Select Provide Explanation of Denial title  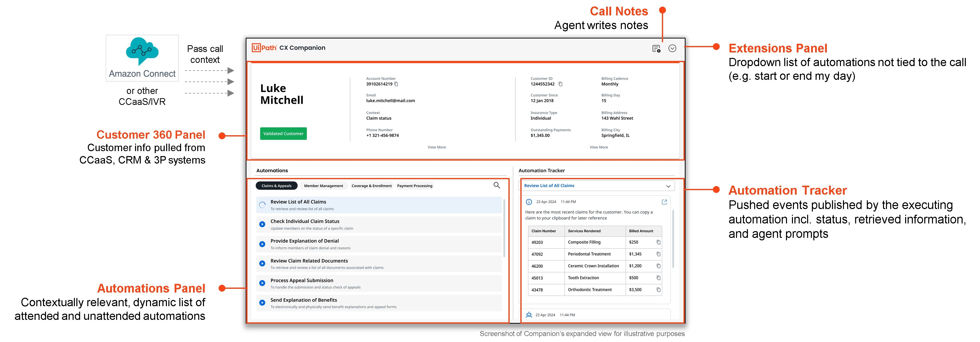point(304,241)
